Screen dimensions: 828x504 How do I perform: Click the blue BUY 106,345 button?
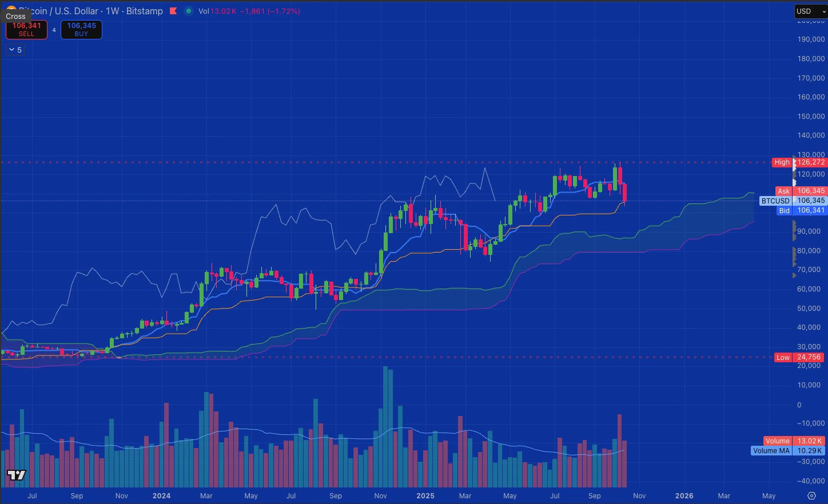[81, 30]
